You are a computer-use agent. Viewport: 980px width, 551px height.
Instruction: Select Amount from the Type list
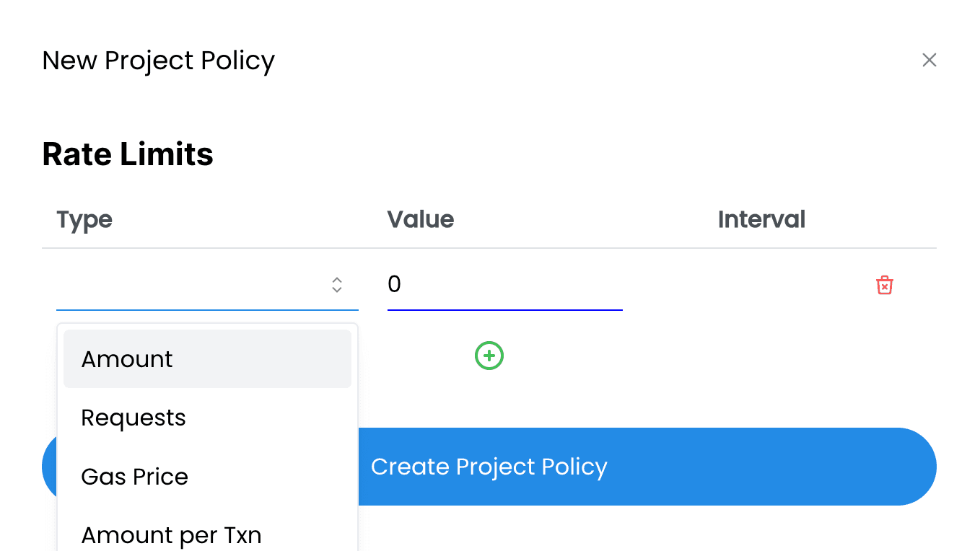click(207, 359)
